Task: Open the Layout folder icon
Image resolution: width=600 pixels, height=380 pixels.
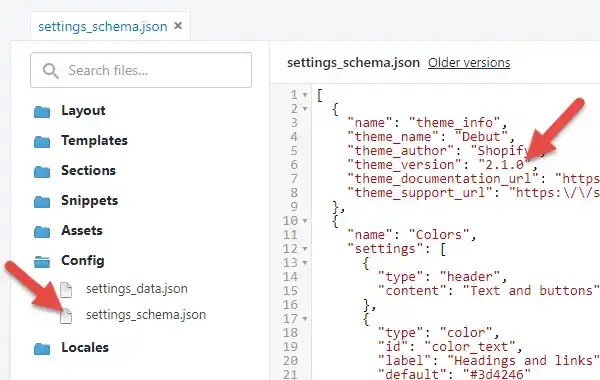Action: click(x=42, y=112)
